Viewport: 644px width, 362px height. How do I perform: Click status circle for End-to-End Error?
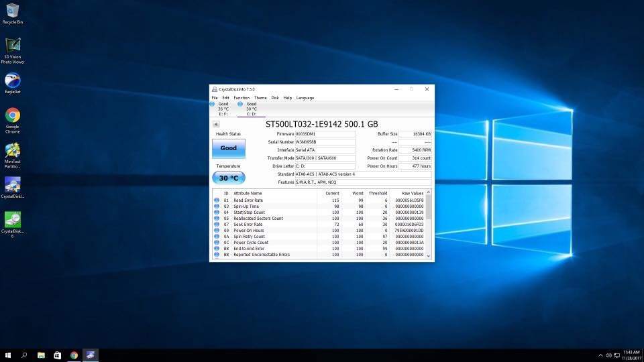[x=217, y=248]
